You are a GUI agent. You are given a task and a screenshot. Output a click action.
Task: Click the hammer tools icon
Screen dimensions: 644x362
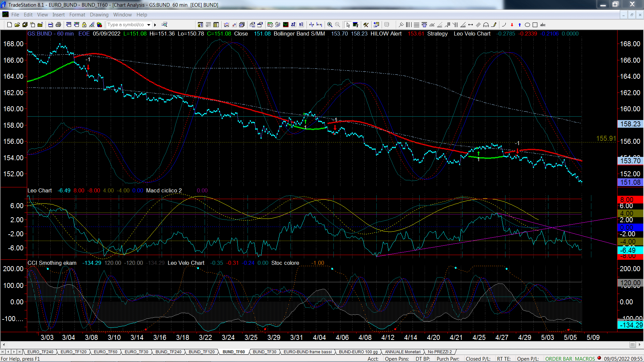tap(366, 25)
